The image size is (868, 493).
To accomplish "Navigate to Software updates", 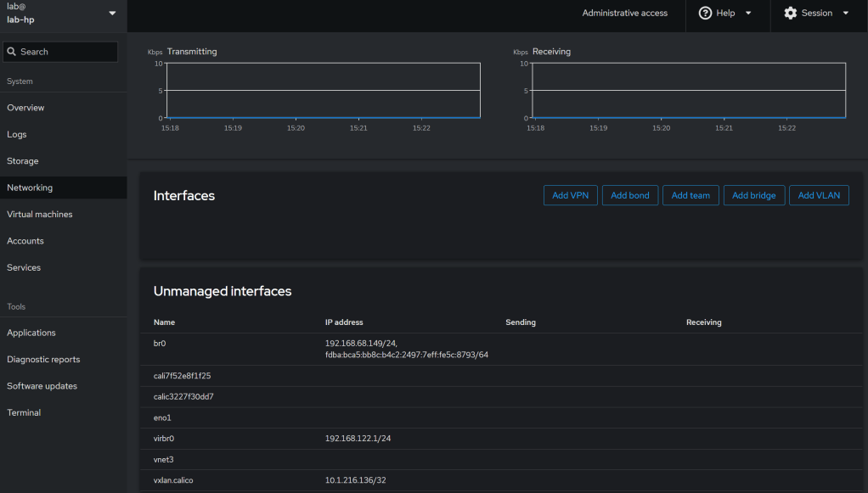I will coord(42,386).
